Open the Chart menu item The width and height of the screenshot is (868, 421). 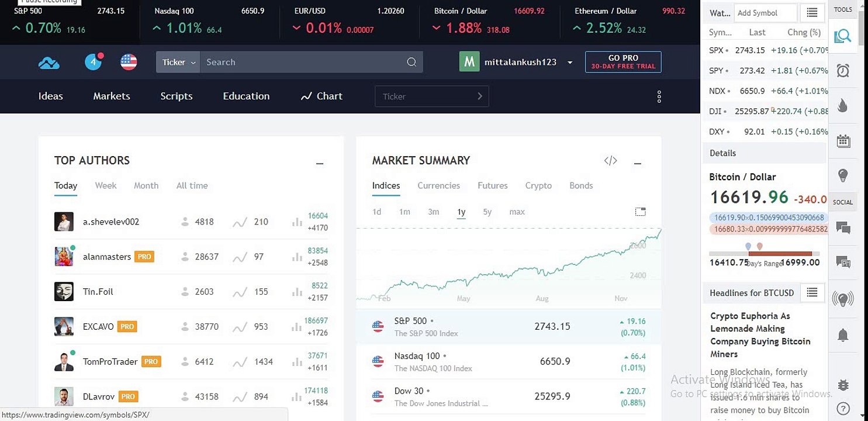tap(321, 96)
